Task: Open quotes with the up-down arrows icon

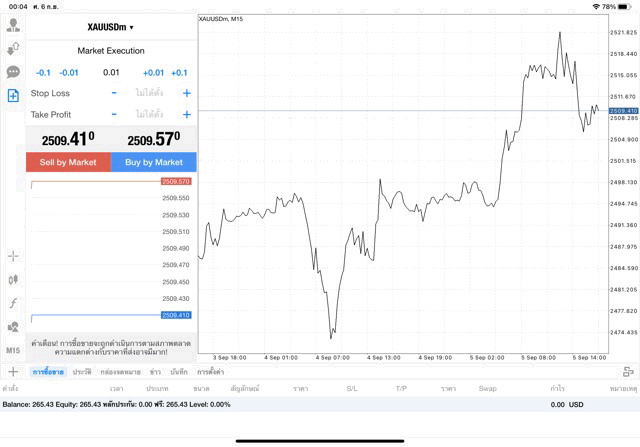Action: [13, 48]
